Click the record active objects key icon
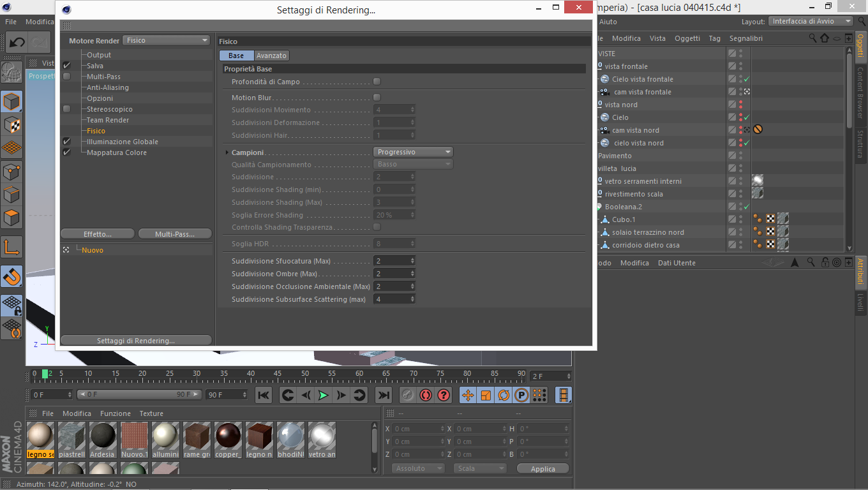This screenshot has height=490, width=868. [408, 395]
